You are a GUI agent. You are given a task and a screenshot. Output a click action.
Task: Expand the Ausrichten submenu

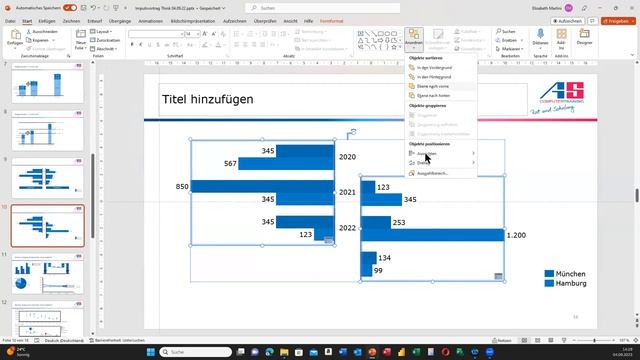pos(440,153)
